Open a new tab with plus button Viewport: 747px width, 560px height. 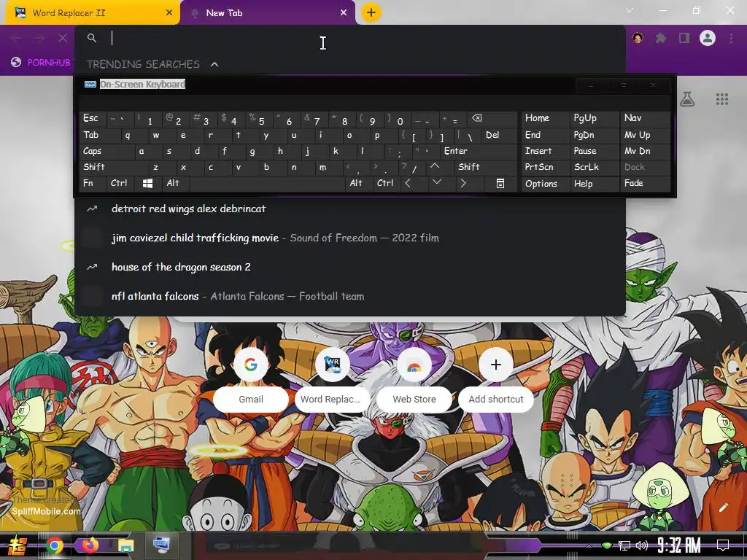(371, 12)
